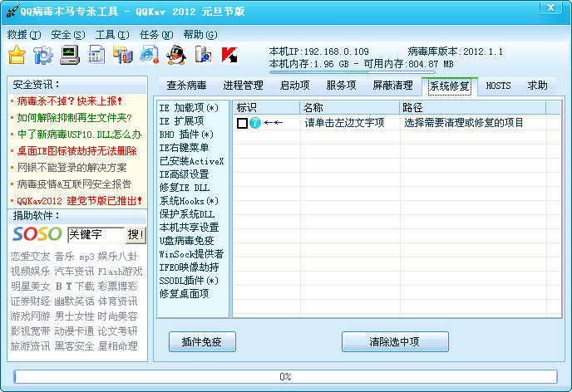The height and width of the screenshot is (392, 572).
Task: Click the 清除选中项 button
Action: [395, 341]
